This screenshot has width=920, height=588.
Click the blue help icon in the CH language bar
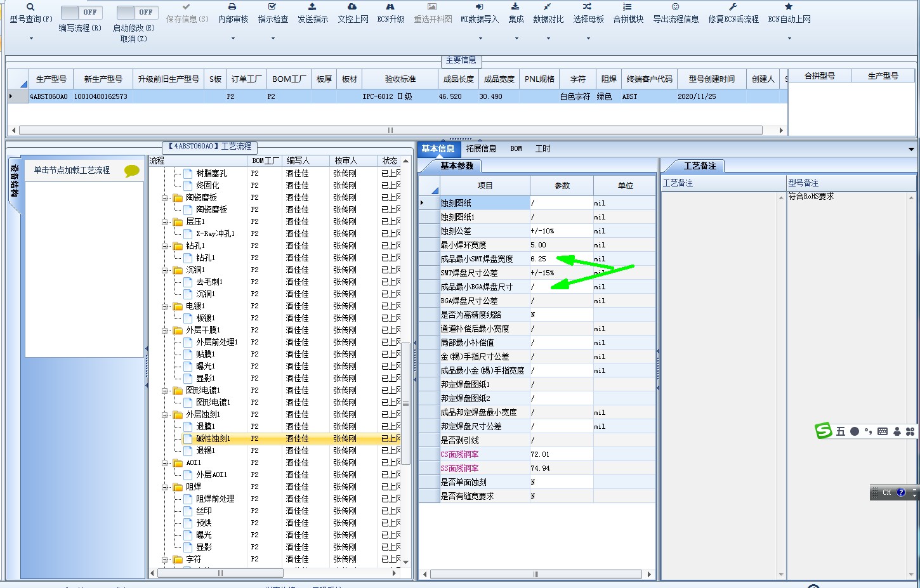pyautogui.click(x=901, y=492)
